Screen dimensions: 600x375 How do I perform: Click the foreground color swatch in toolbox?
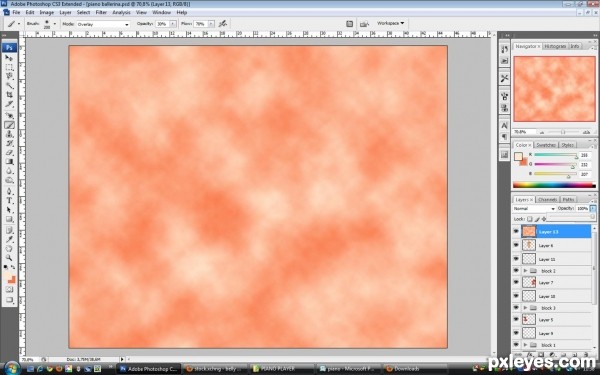[8, 277]
